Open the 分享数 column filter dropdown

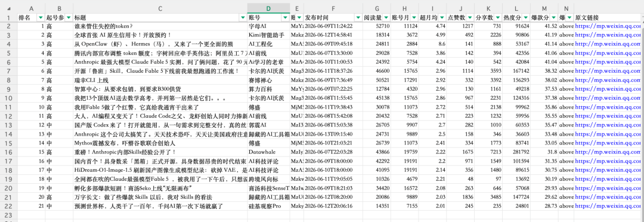point(497,18)
